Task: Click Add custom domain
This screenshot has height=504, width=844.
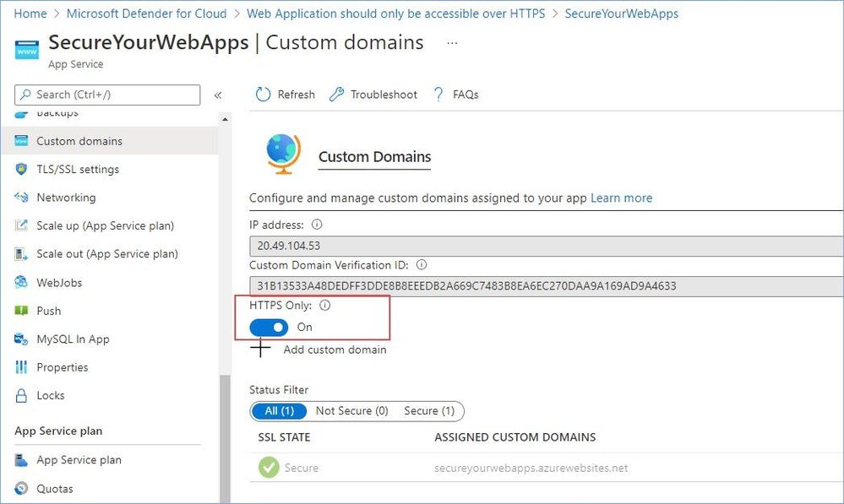Action: 335,350
